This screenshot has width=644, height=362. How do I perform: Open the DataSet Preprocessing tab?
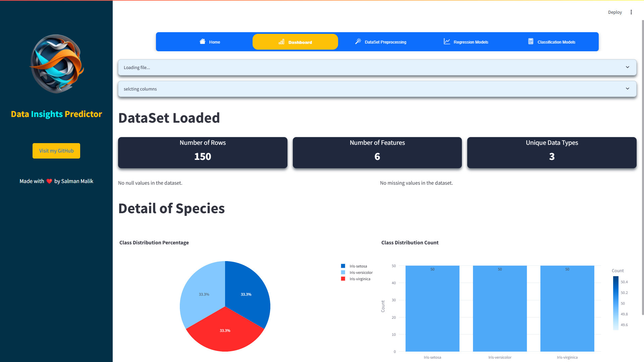[x=385, y=42]
